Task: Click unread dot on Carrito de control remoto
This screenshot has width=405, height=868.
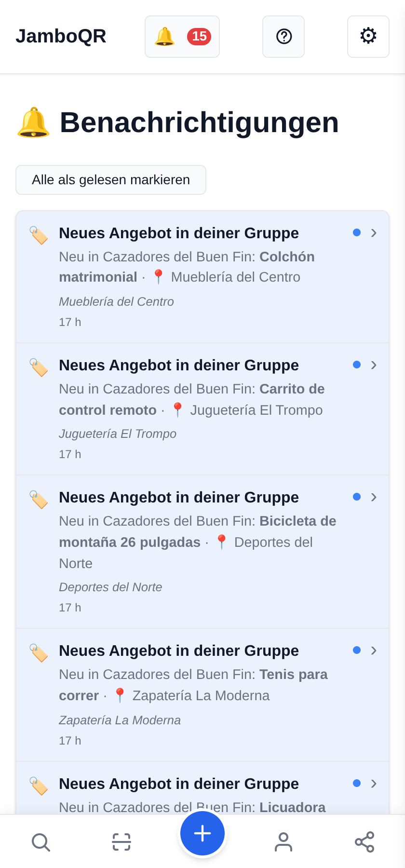Action: (357, 365)
